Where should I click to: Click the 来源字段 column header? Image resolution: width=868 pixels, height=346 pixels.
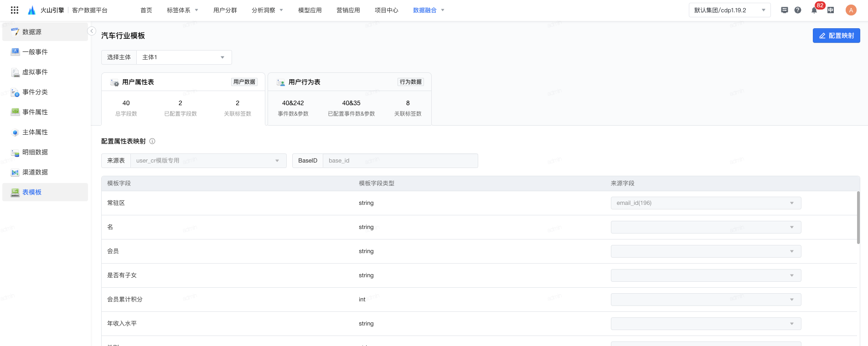[623, 183]
